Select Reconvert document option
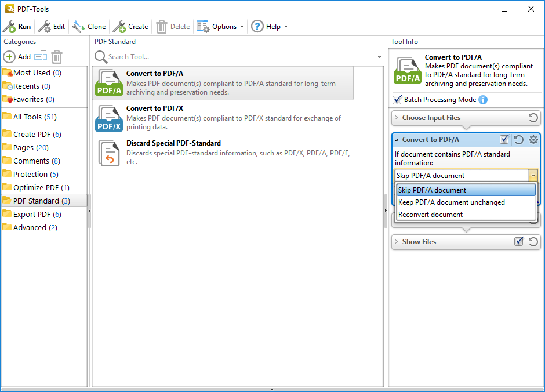 coord(430,215)
